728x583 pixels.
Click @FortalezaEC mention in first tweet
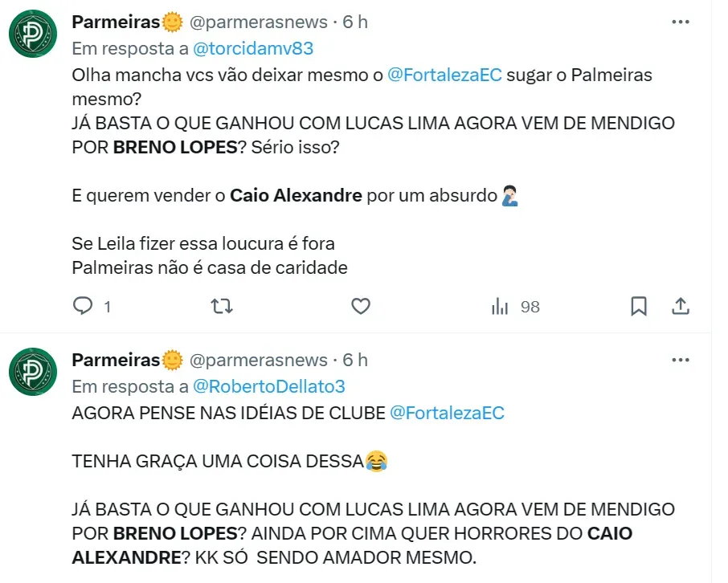click(x=444, y=75)
